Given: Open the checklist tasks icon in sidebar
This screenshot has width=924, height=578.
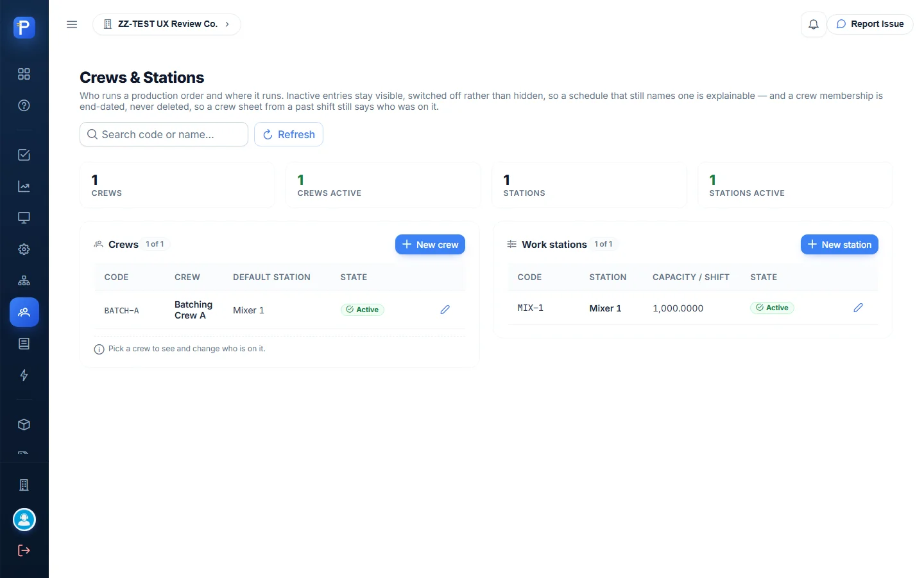Looking at the screenshot, I should point(24,155).
